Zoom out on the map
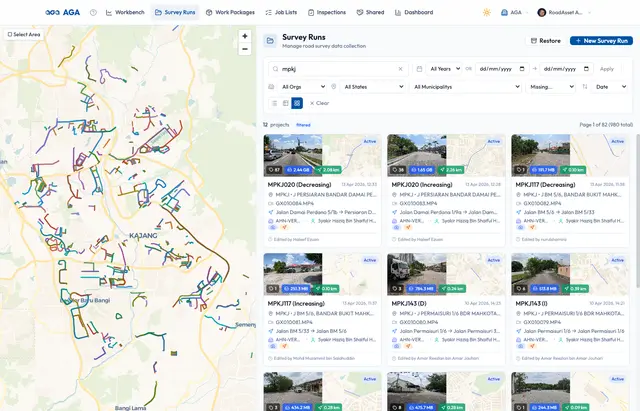Viewport: 640px width, 411px height. 244,49
